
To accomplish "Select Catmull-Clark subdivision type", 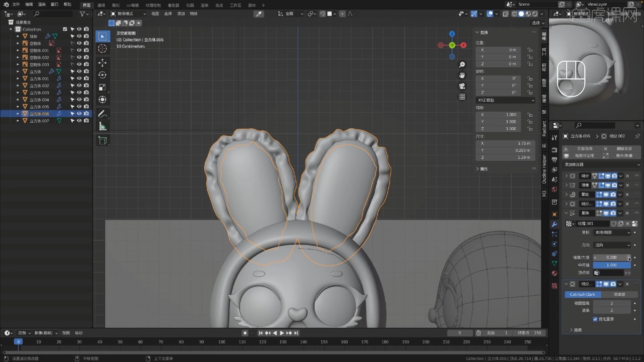I will pos(583,294).
